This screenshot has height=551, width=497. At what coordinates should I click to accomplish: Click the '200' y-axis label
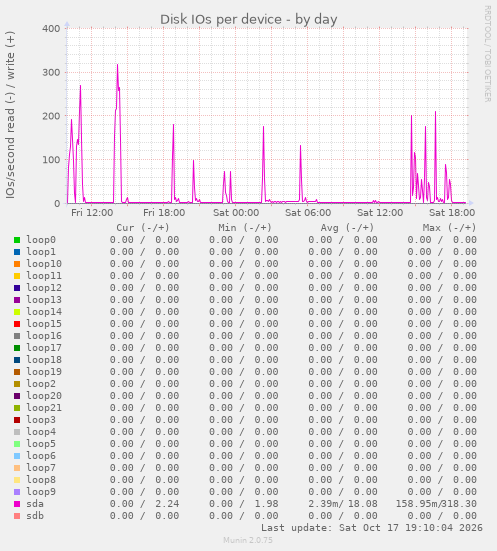pos(51,116)
